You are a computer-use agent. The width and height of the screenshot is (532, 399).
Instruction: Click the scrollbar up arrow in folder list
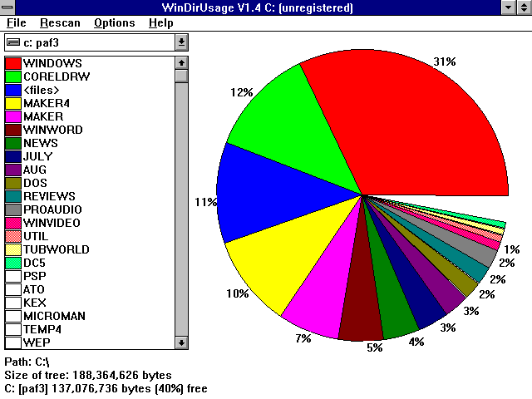181,62
